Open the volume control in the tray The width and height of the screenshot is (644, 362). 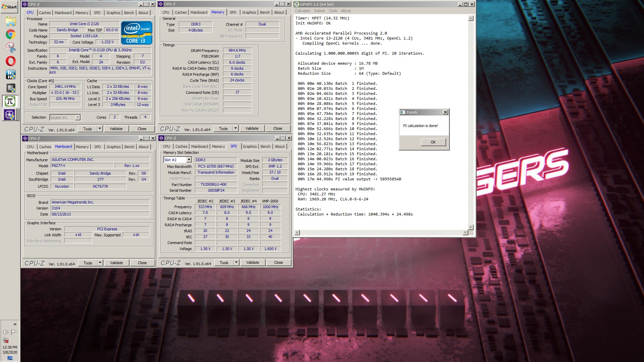(5, 332)
